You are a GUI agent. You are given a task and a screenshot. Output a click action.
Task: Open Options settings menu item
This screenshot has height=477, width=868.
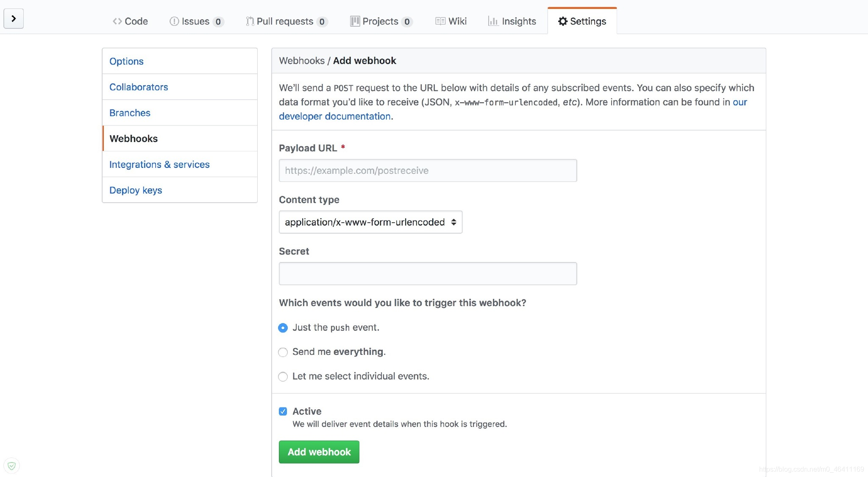click(126, 61)
